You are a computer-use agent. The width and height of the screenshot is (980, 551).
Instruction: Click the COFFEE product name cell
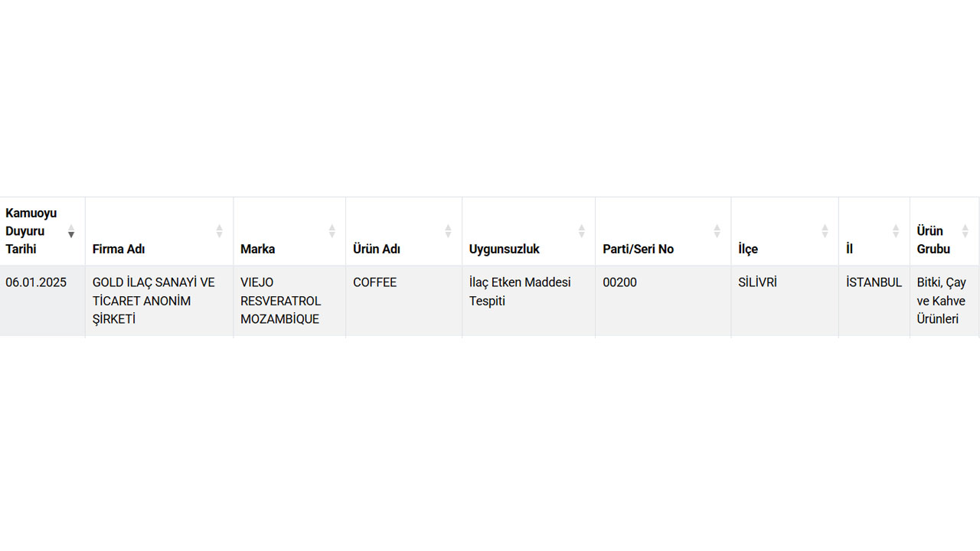[403, 301]
